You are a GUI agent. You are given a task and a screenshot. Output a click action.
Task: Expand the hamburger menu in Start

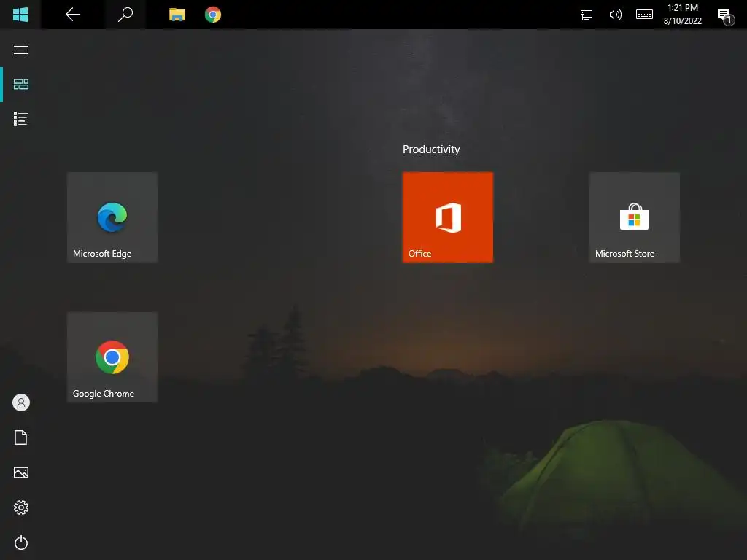(21, 50)
